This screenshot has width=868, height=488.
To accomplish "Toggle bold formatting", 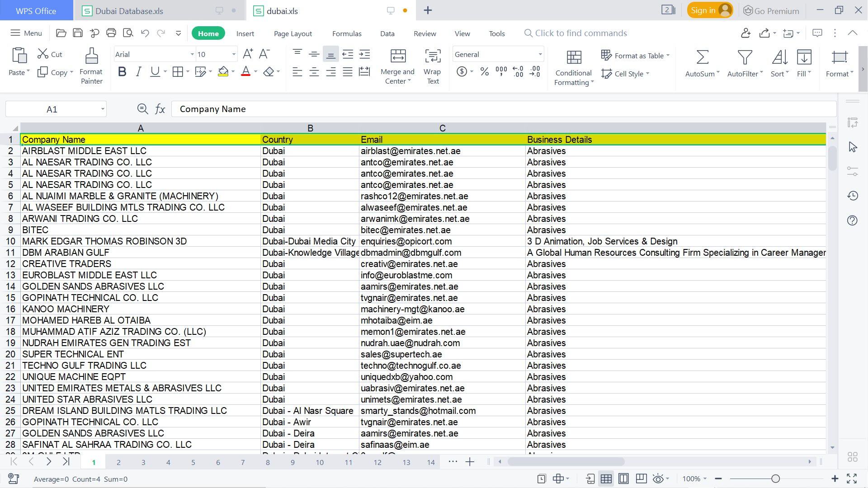I will (121, 71).
